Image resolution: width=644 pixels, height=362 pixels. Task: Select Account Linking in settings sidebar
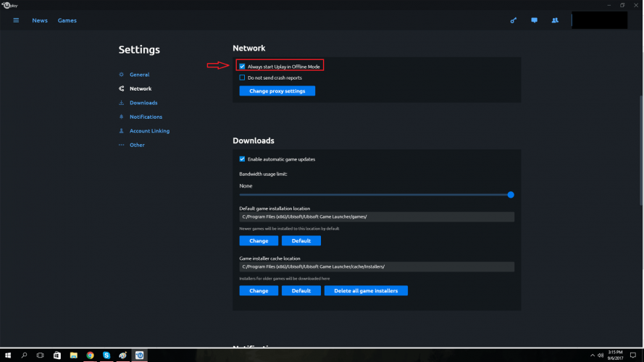click(x=149, y=130)
